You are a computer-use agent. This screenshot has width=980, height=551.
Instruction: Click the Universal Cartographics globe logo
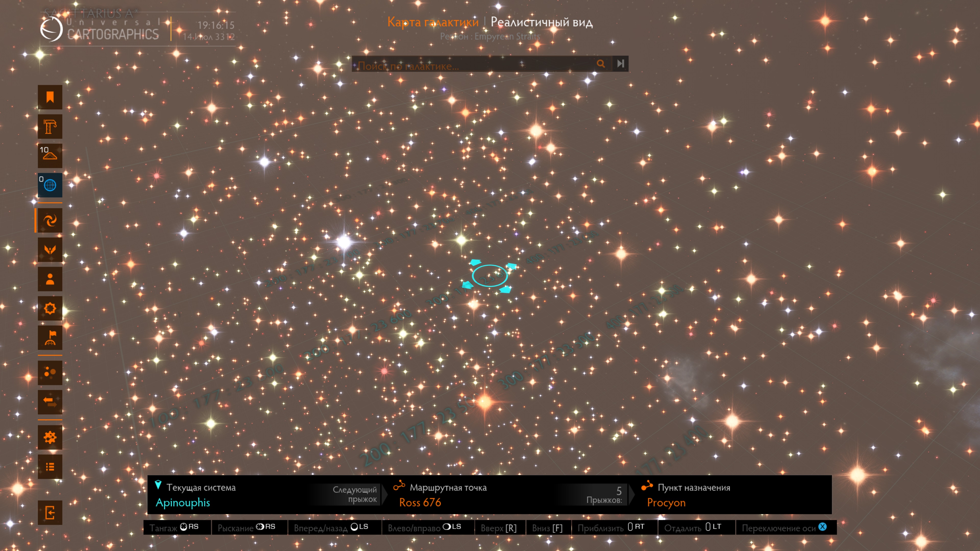pos(51,29)
